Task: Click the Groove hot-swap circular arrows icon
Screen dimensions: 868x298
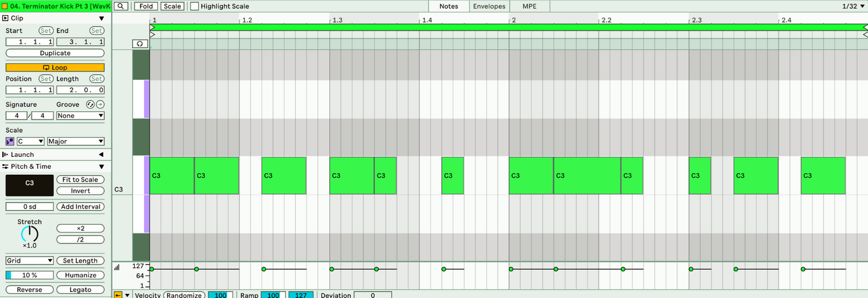Action: [90, 105]
